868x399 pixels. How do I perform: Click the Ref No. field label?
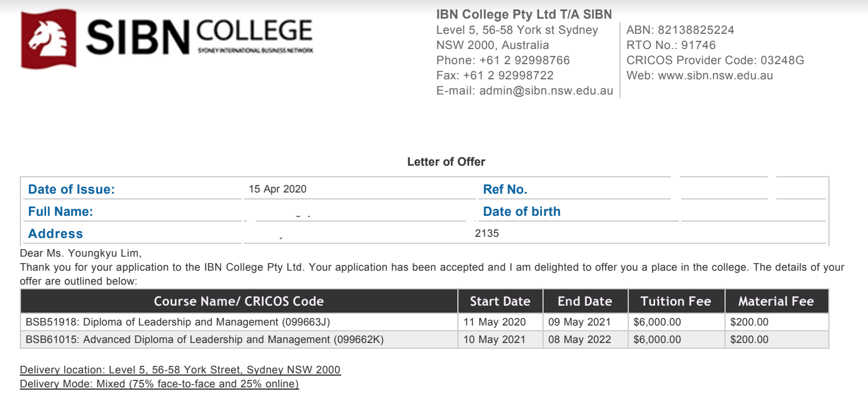pyautogui.click(x=505, y=189)
